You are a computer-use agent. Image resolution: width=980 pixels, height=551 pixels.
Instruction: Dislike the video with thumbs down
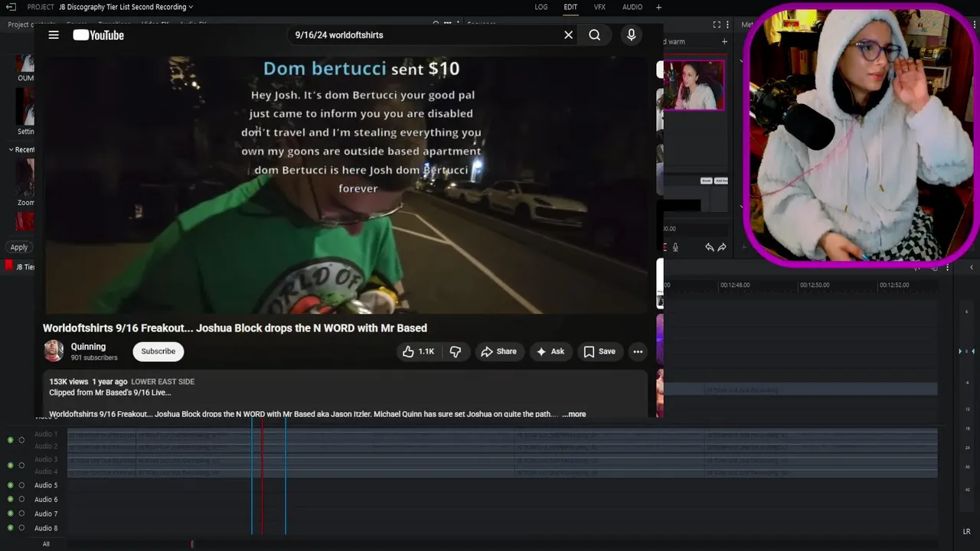click(x=456, y=351)
